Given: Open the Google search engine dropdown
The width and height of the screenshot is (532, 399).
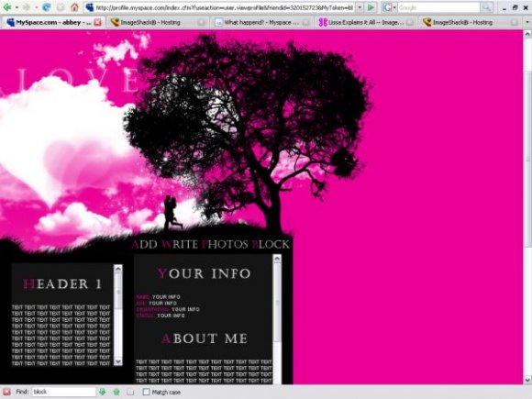Looking at the screenshot, I should pos(394,7).
